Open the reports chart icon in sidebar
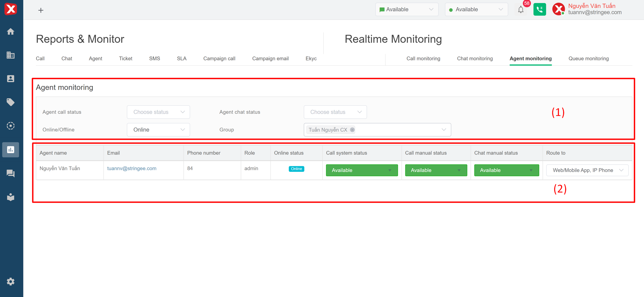This screenshot has height=297, width=644. point(11,150)
